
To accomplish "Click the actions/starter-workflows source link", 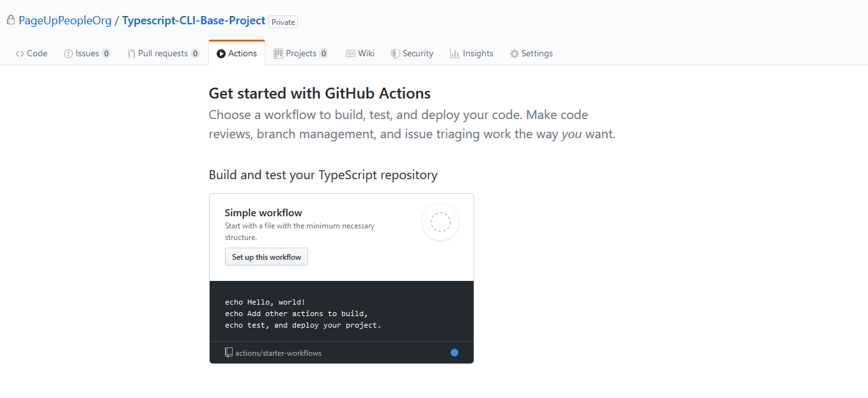I will click(279, 352).
